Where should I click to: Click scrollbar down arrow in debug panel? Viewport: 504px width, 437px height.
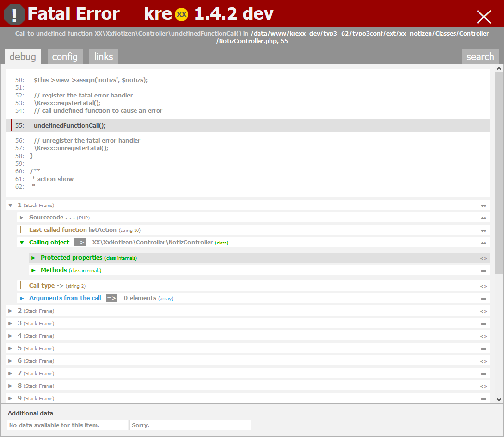tap(499, 399)
